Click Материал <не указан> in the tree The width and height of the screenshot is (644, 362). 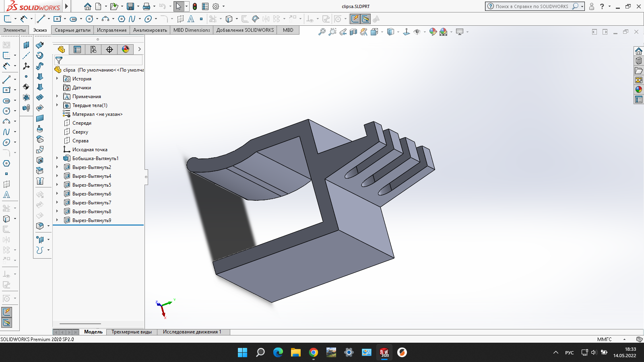[x=98, y=114]
